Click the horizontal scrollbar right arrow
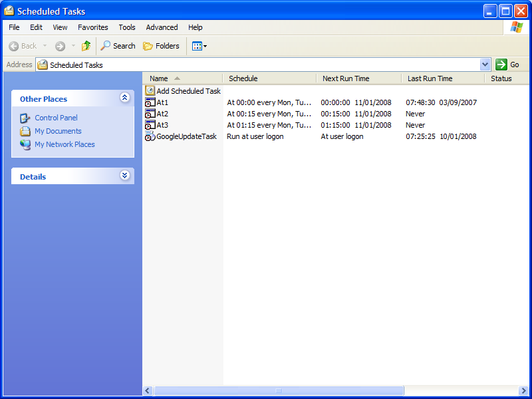This screenshot has width=532, height=399. (525, 391)
